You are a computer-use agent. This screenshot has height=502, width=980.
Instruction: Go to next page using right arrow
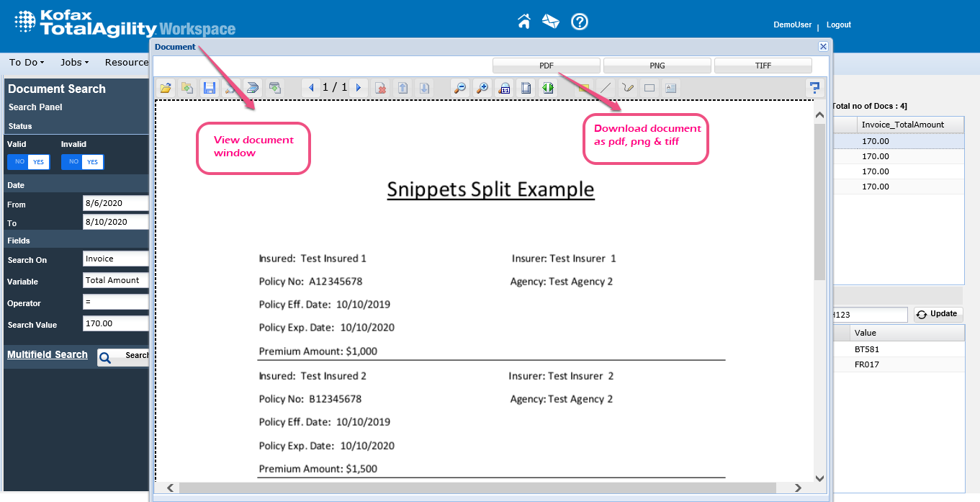click(x=359, y=88)
